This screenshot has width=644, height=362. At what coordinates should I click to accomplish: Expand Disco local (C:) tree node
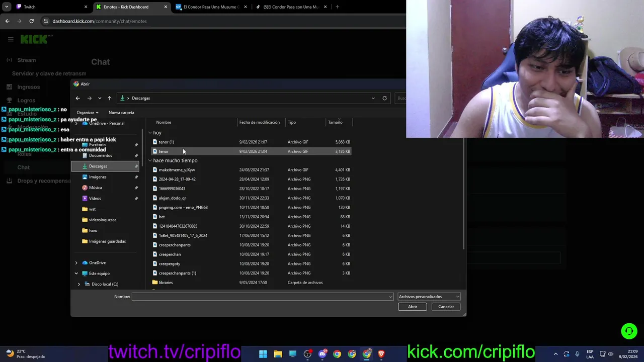pos(79,284)
